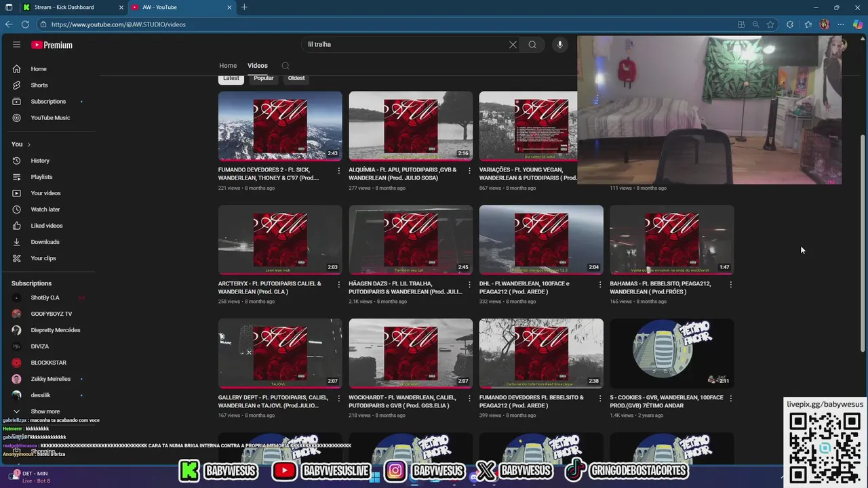Switch to channel Home tab
The width and height of the screenshot is (868, 488).
click(x=228, y=66)
